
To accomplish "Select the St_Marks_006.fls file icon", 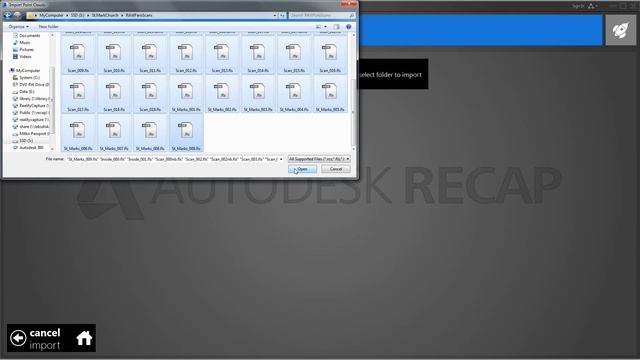I will pos(78,131).
